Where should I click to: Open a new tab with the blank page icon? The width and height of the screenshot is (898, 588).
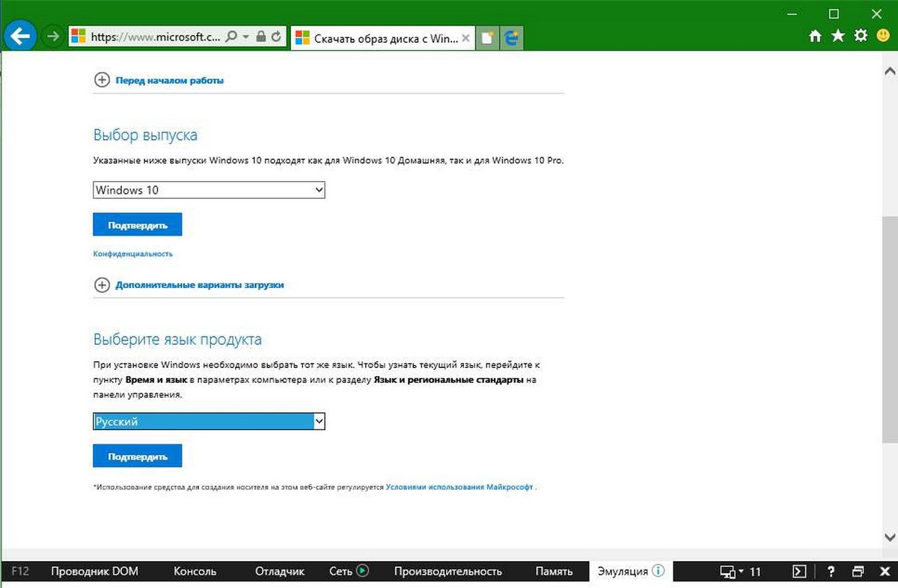pos(488,38)
